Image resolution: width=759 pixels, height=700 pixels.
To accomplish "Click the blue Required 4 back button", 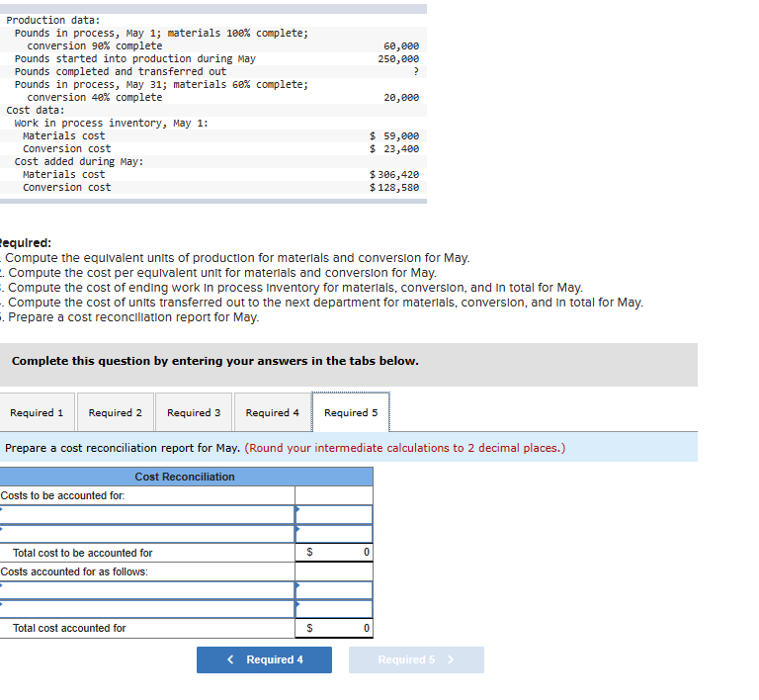I will (x=264, y=659).
